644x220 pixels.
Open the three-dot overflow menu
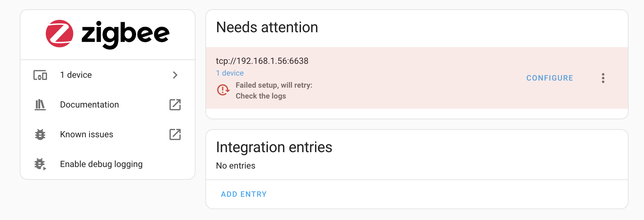603,78
